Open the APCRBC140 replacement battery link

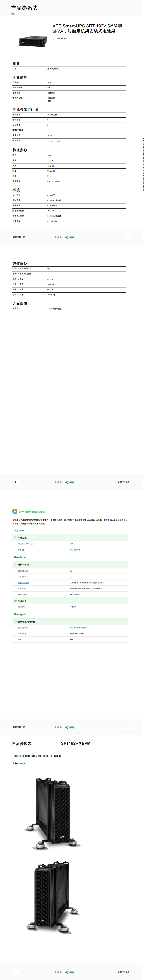(x=53, y=141)
